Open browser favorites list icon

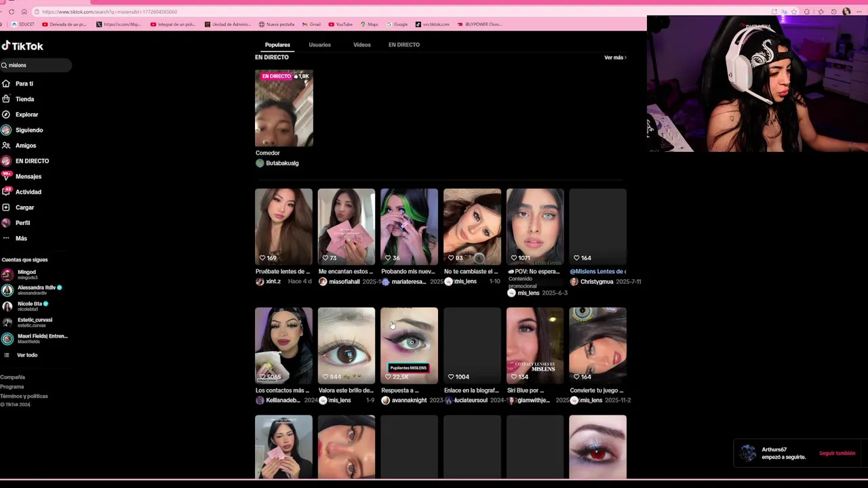(821, 12)
